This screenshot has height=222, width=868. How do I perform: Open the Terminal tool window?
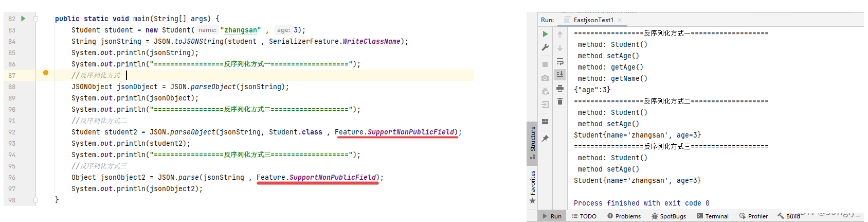pos(713,216)
